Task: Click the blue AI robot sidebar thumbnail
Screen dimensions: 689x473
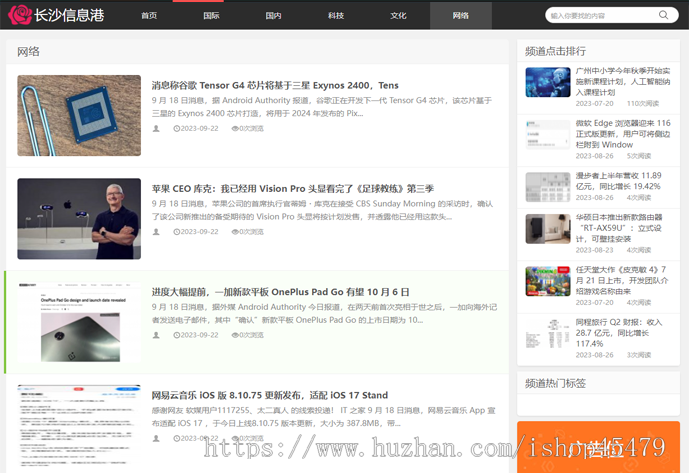Action: coord(548,82)
